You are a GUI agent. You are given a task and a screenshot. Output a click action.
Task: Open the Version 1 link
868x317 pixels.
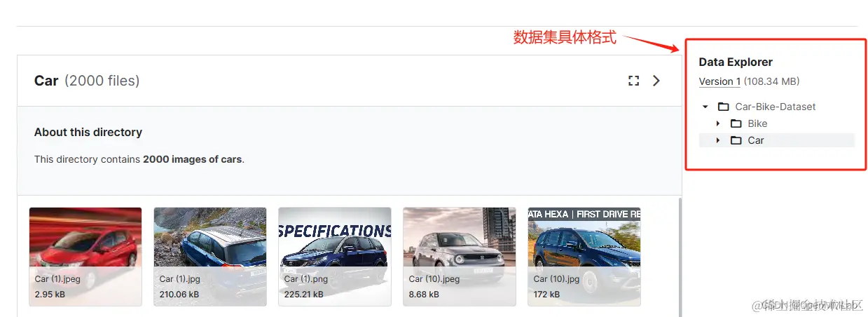pos(719,81)
